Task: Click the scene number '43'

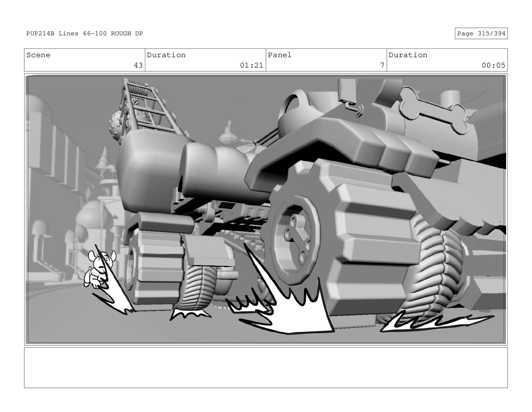Action: [138, 65]
